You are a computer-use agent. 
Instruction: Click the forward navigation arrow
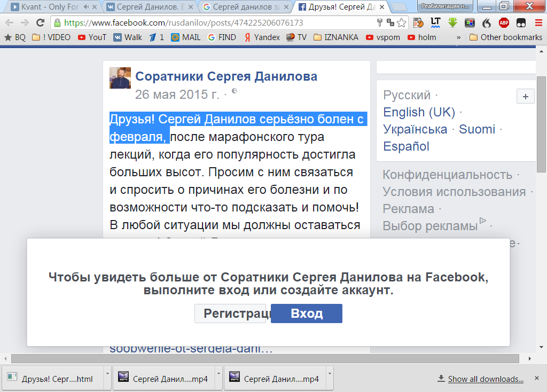point(25,23)
